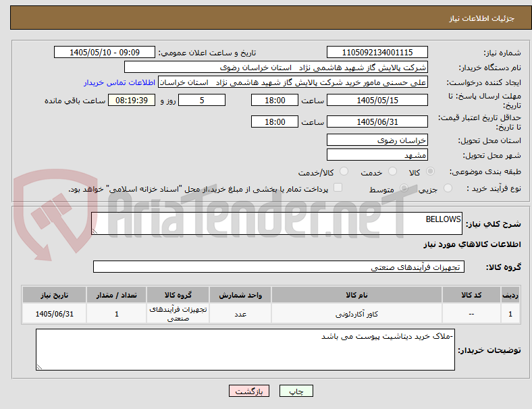This screenshot has height=409, width=532.
Task: Click the شرح کلی نیاز label
Action: 494,224
